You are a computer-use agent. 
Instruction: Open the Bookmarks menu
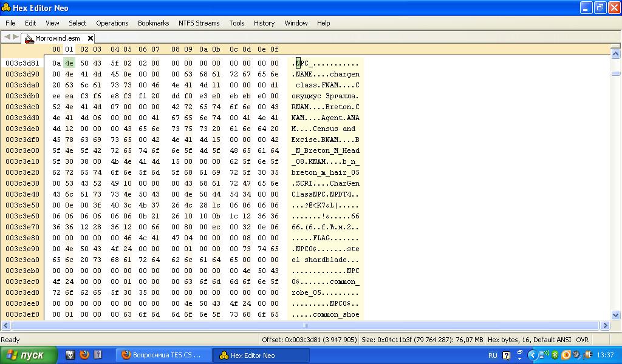point(153,23)
